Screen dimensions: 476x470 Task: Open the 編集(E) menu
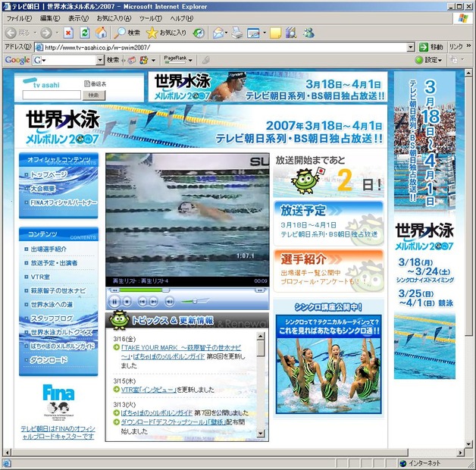[x=50, y=18]
